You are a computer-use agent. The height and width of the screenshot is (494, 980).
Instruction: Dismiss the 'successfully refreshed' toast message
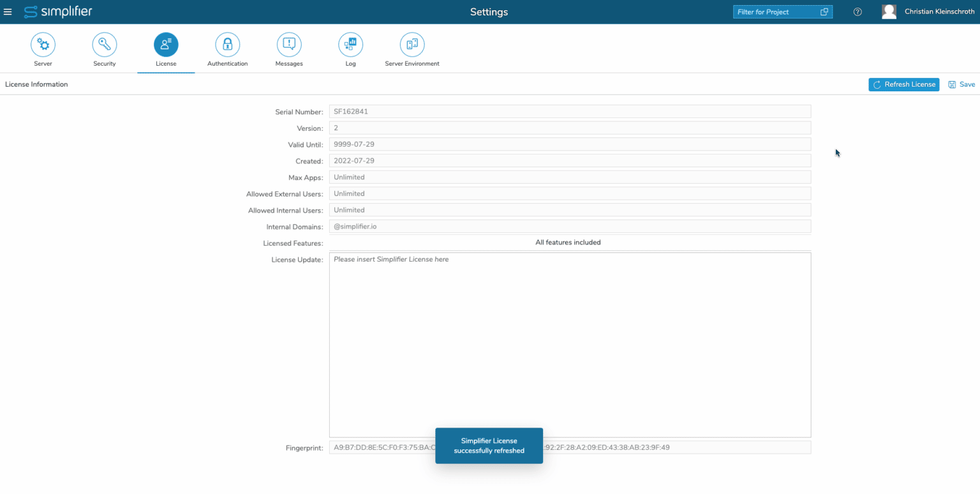click(489, 445)
